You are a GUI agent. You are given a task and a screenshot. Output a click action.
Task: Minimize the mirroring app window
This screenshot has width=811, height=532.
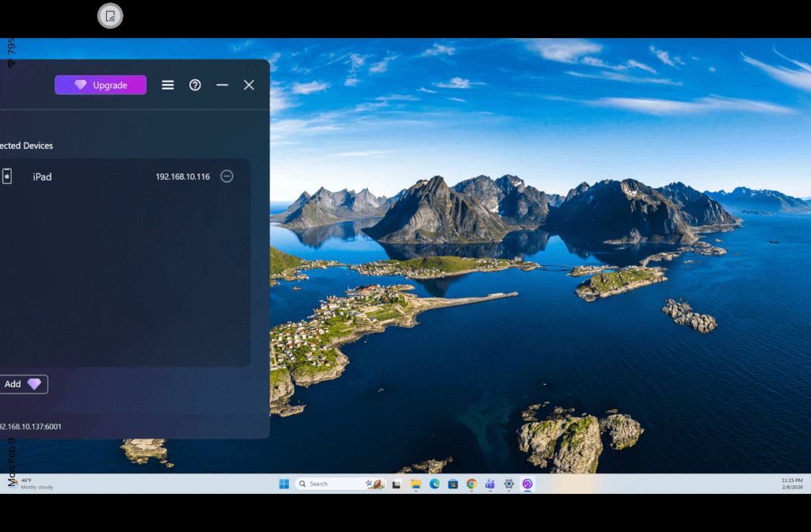[223, 85]
